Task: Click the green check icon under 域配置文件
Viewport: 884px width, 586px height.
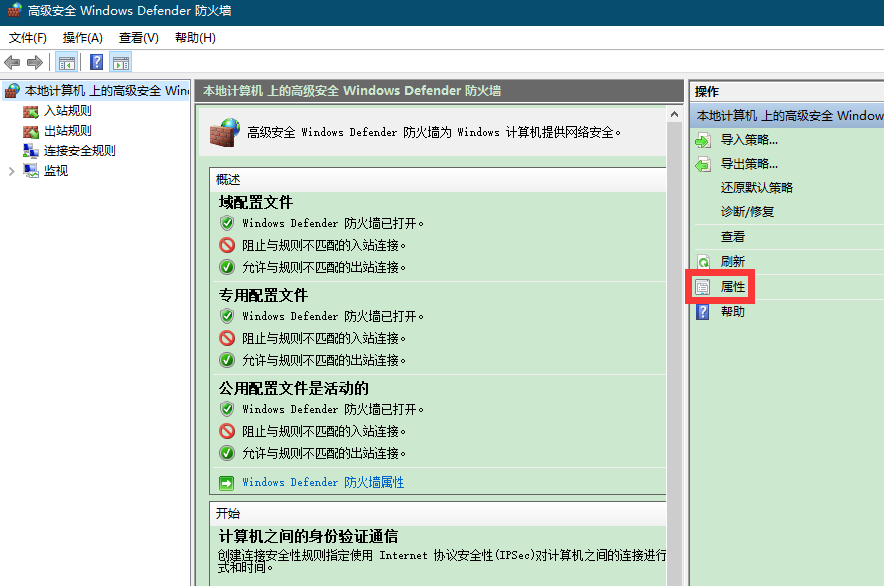Action: (227, 267)
